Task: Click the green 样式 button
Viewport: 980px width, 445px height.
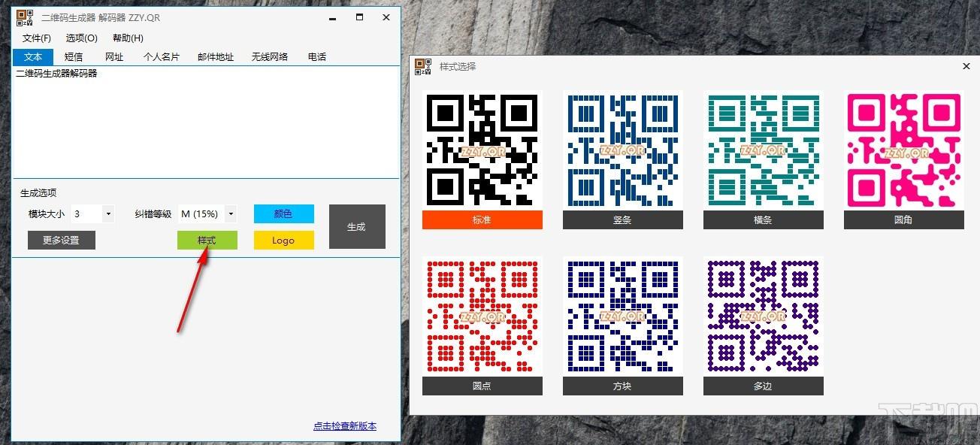Action: (207, 241)
